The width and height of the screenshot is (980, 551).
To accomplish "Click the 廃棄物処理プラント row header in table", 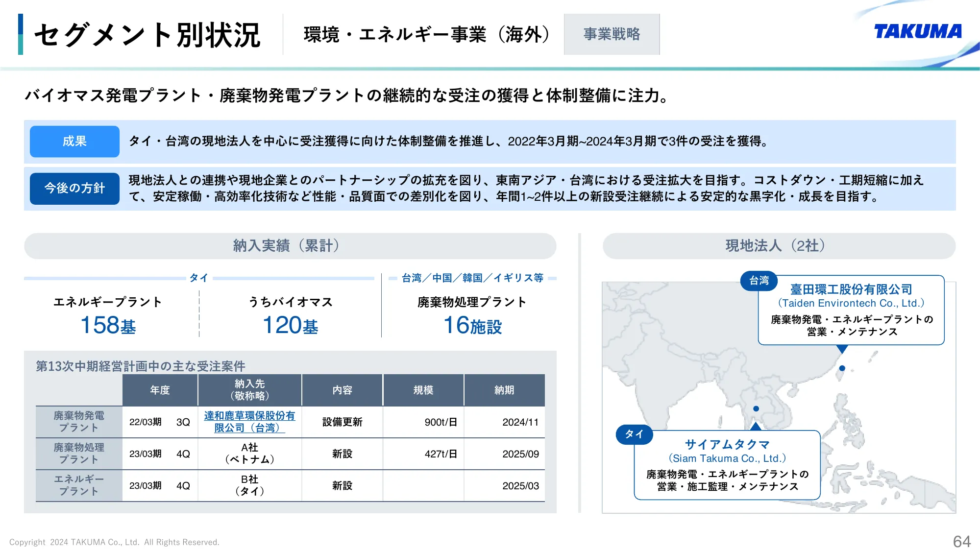I will (x=79, y=454).
